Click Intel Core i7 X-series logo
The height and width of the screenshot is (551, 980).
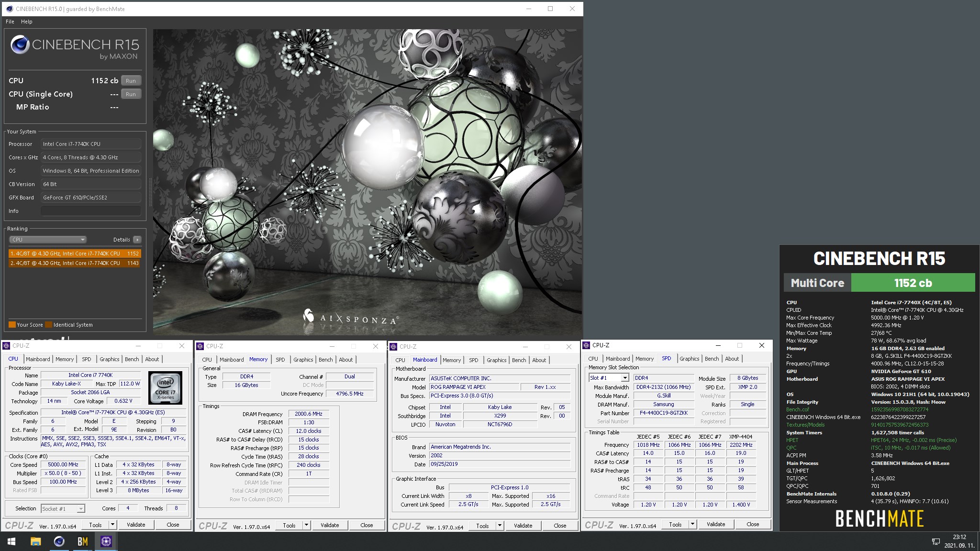click(x=165, y=388)
